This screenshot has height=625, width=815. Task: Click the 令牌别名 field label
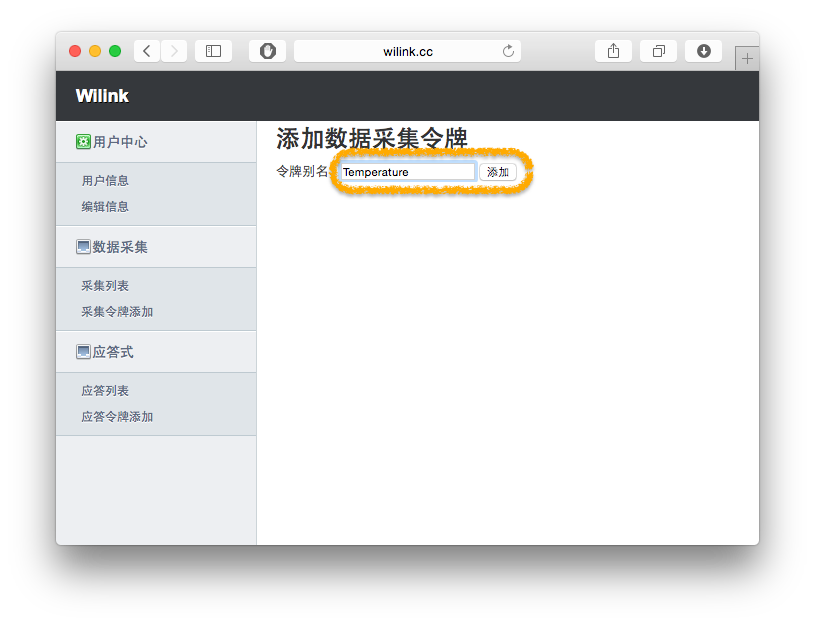click(x=302, y=171)
